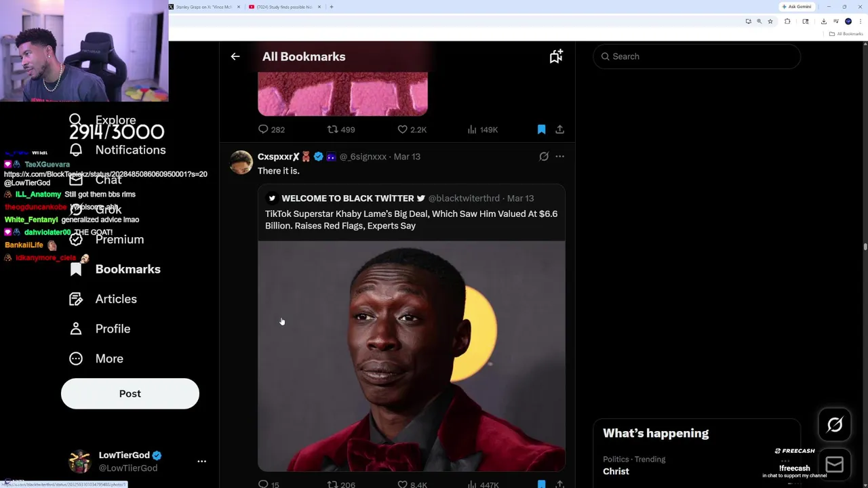
Task: Star this page in the browser toolbar
Action: click(770, 22)
